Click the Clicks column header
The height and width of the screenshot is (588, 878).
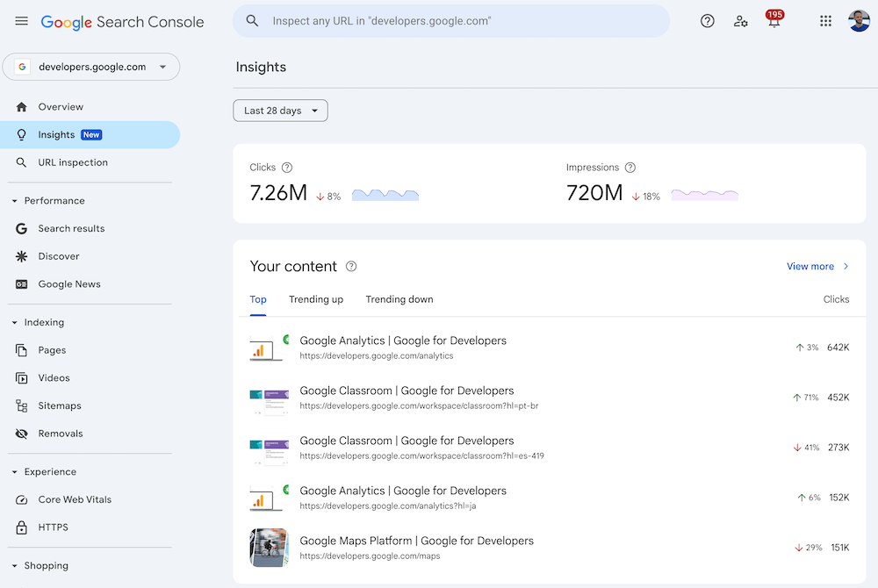pyautogui.click(x=836, y=299)
